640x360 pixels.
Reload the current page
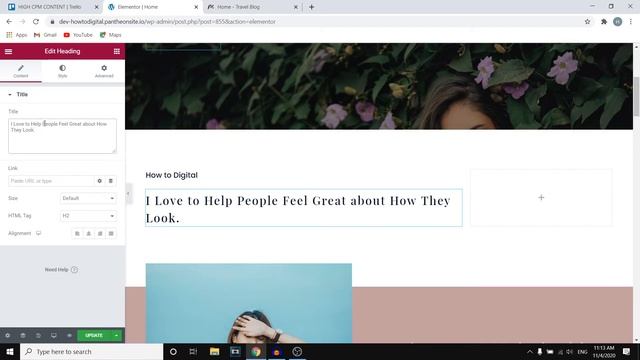(x=36, y=22)
